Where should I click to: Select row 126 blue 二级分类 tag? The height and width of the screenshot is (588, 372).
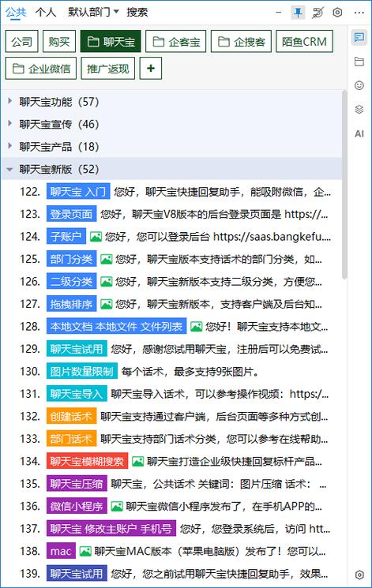tap(71, 282)
